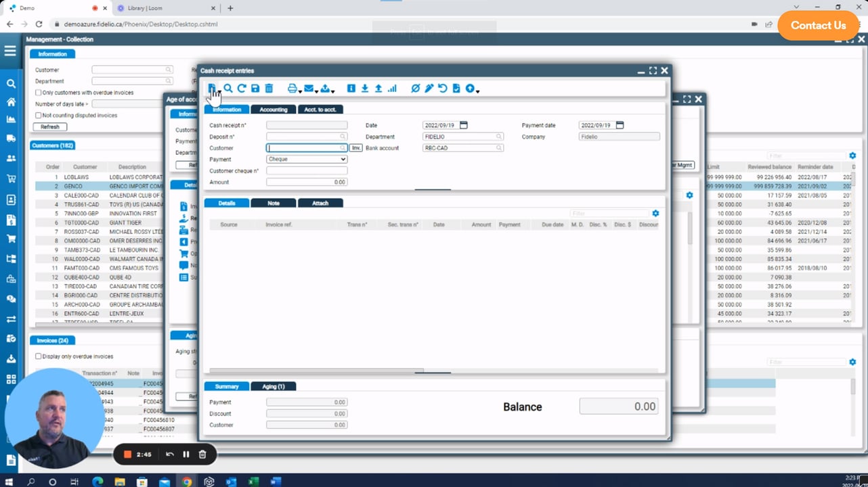Open Microsoft Edge from the taskbar
Viewport: 868px width, 487px height.
click(97, 482)
